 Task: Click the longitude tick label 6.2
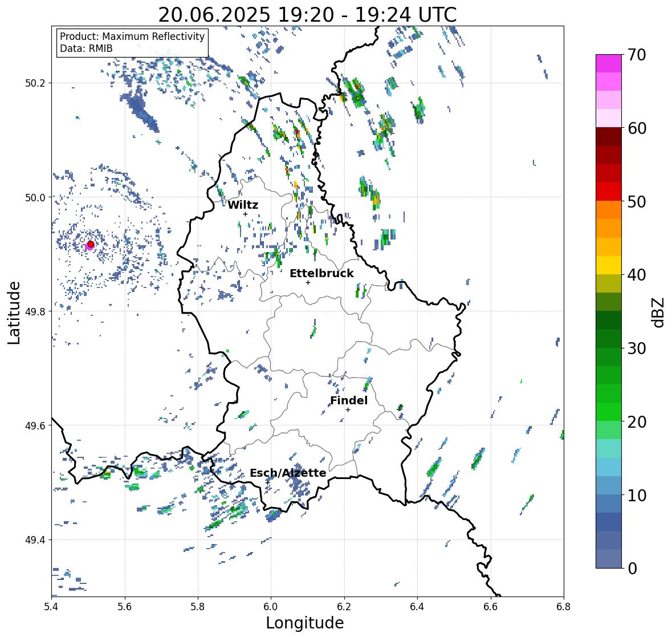[344, 607]
